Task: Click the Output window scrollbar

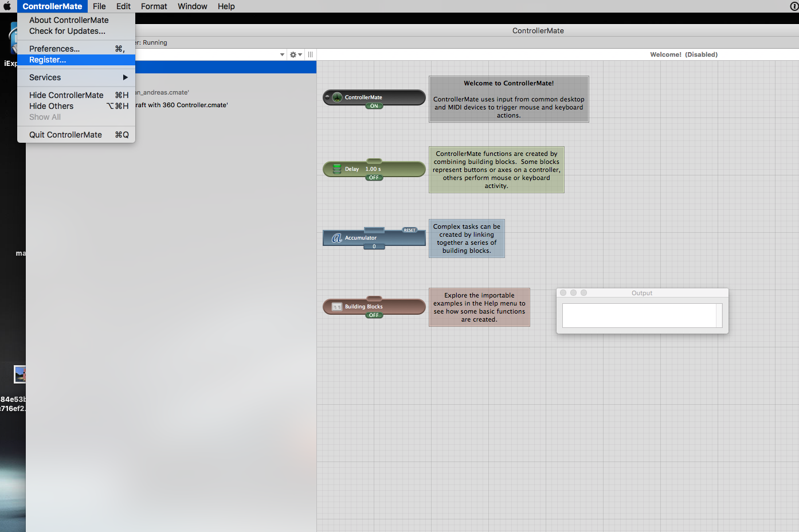Action: [x=719, y=315]
